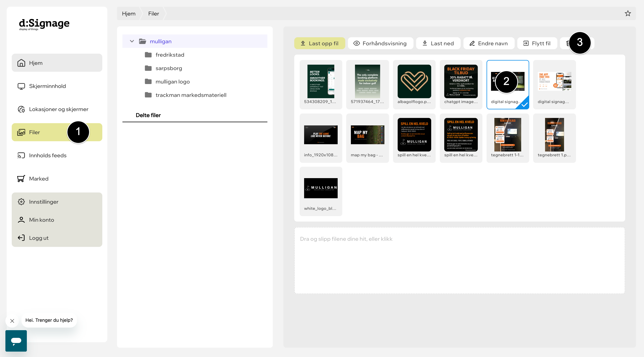
Task: Select the 571937464_17... file thumbnail
Action: 367,85
